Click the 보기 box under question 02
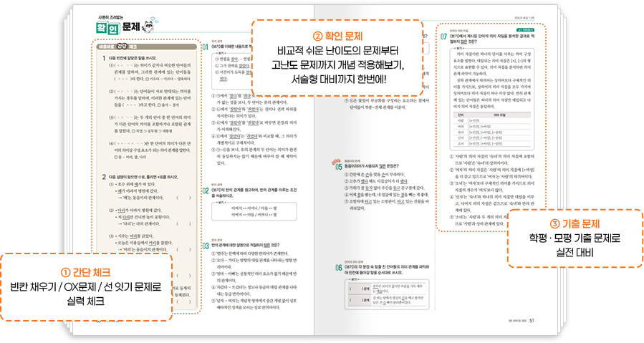Viewport: 644px width, 343px height. (x=254, y=211)
